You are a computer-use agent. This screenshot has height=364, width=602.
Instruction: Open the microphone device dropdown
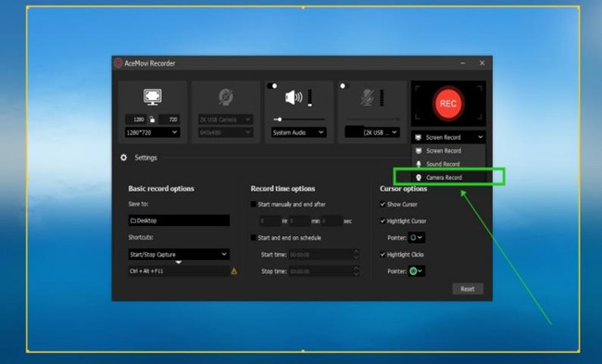pyautogui.click(x=372, y=132)
